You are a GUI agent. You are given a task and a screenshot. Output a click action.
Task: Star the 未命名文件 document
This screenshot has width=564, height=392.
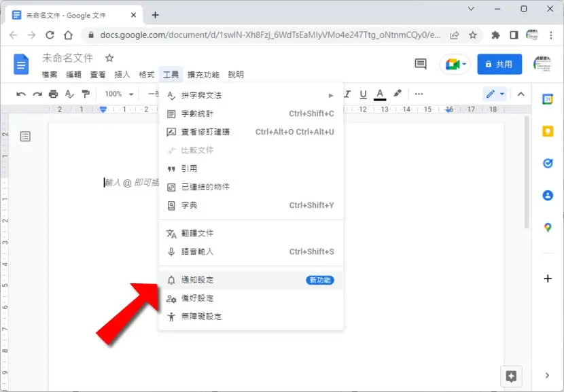click(x=109, y=58)
